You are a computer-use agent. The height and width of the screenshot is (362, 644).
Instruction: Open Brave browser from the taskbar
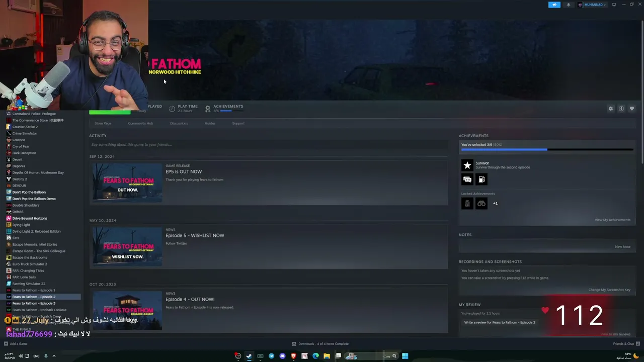tap(293, 356)
